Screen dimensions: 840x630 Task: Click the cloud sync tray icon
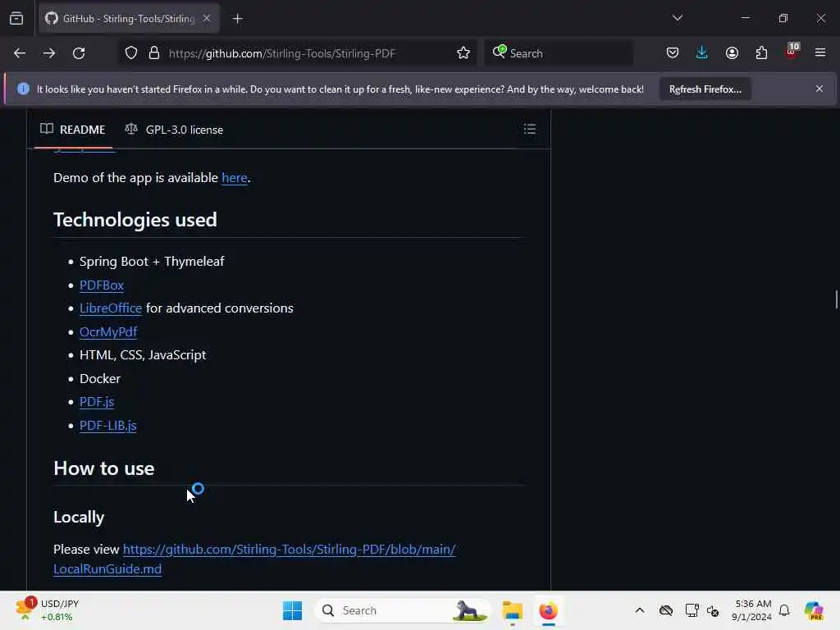(666, 610)
